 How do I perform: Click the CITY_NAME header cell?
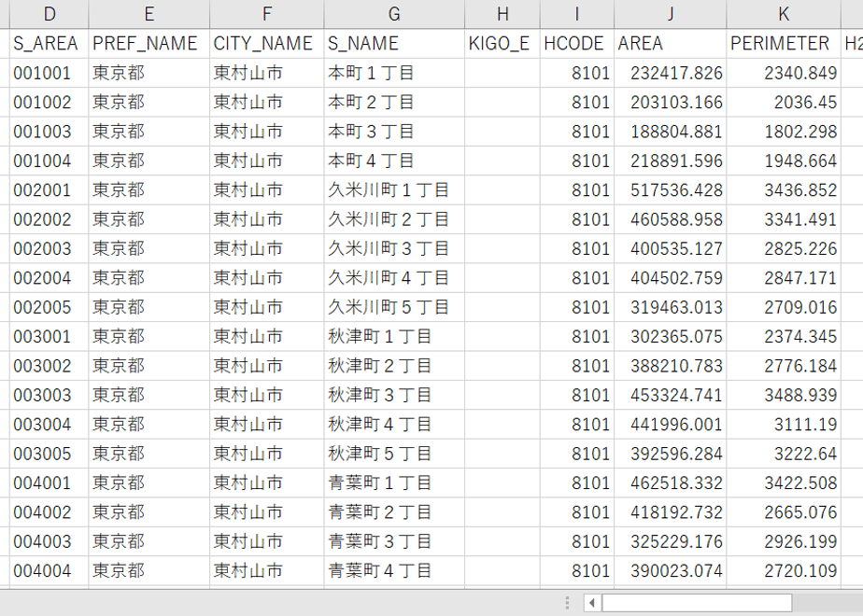pos(267,44)
